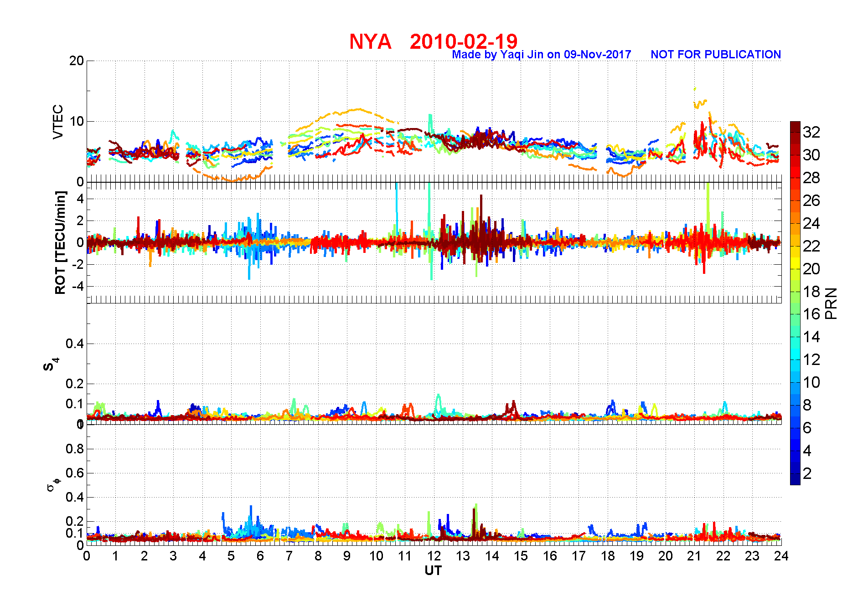Click the sigma phi axis tick label 0.8
This screenshot has height=606, width=868.
(75, 449)
